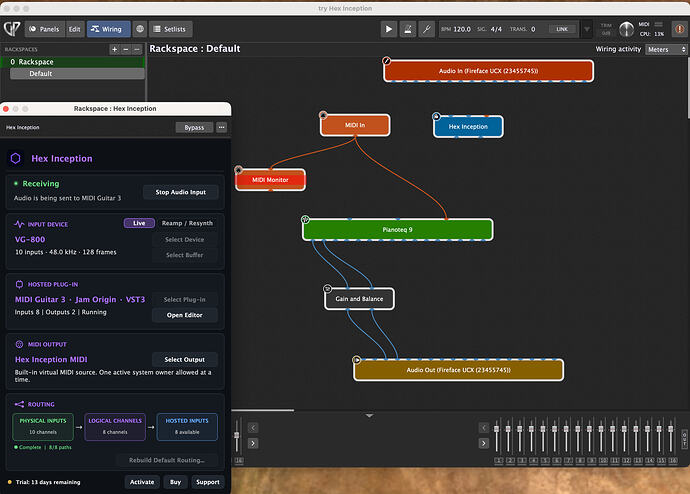Collapse the bottom mixer panel triangle
This screenshot has height=494, width=690.
(370, 415)
